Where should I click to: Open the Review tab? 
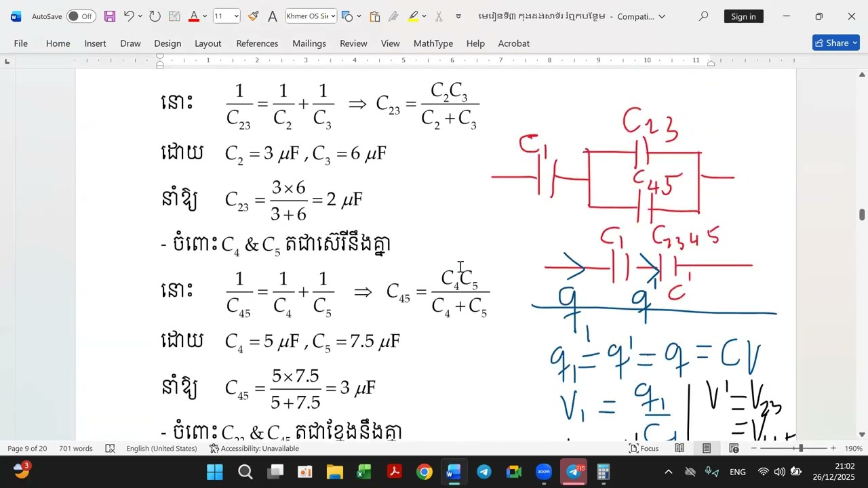(x=353, y=43)
